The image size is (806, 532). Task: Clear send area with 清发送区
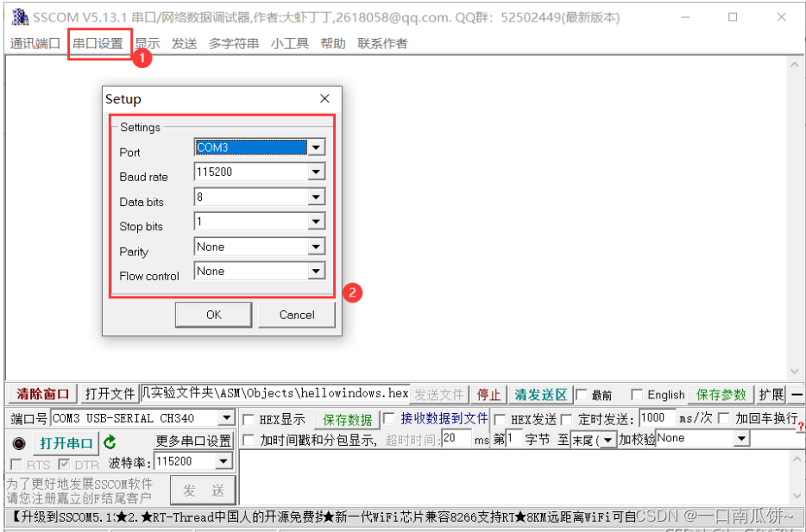541,394
